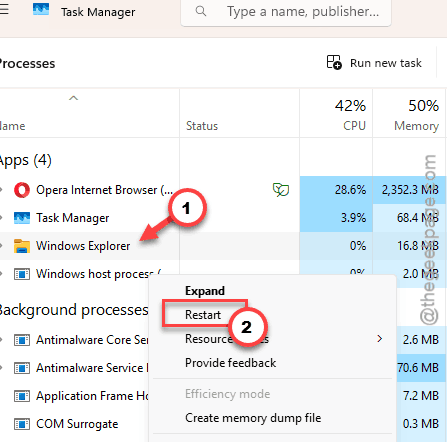Screen dimensions: 447x442
Task: Select the Application Frame Host row text
Action: tap(92, 396)
